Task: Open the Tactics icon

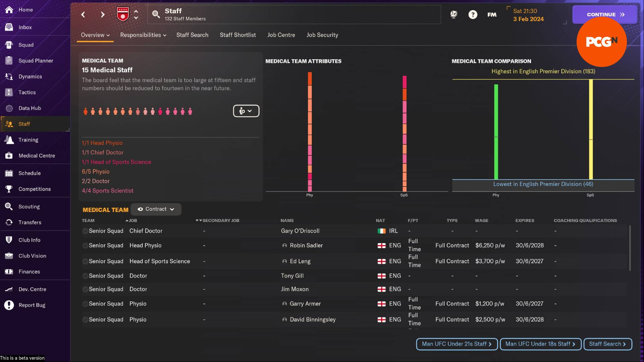Action: (9, 92)
